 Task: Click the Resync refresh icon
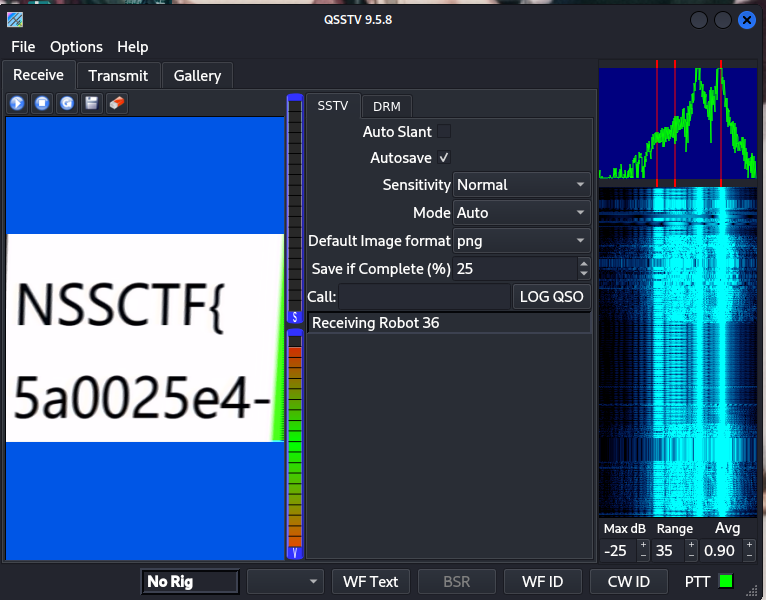coord(67,104)
